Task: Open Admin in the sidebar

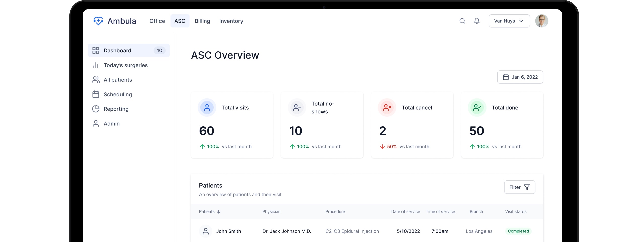Action: coord(129,124)
